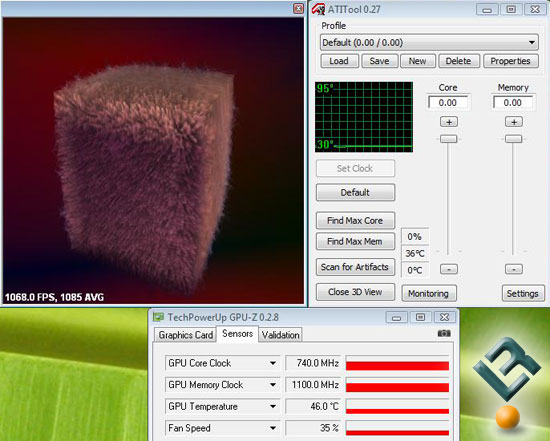Increase Core clock with plus button
The height and width of the screenshot is (441, 550).
pyautogui.click(x=449, y=122)
